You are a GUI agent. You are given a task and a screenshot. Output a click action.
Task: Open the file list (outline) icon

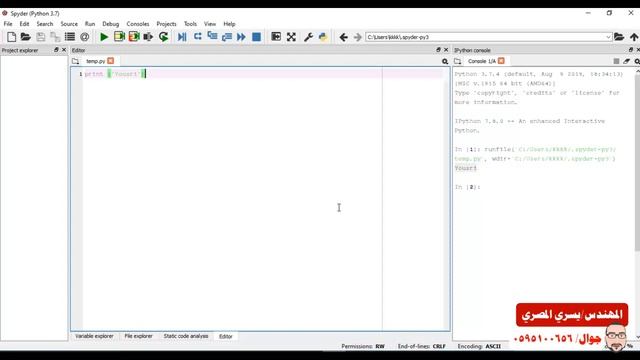pos(70,37)
